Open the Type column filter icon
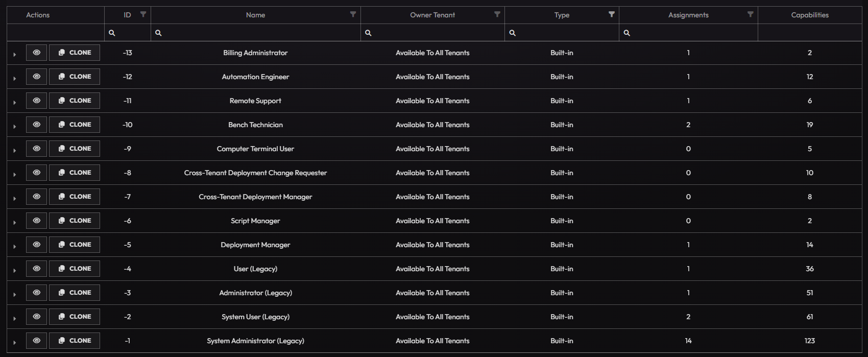 [x=612, y=14]
